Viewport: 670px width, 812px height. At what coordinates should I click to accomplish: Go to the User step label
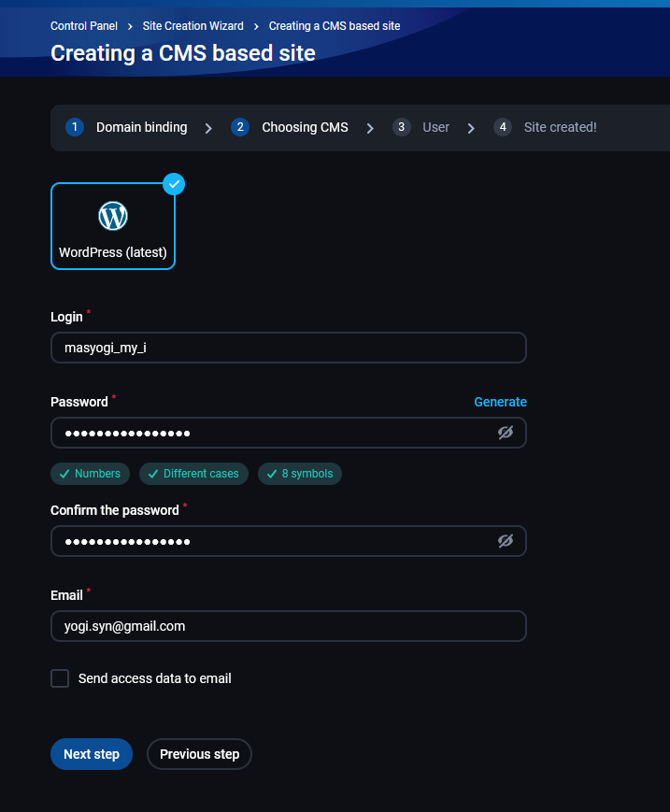coord(435,127)
